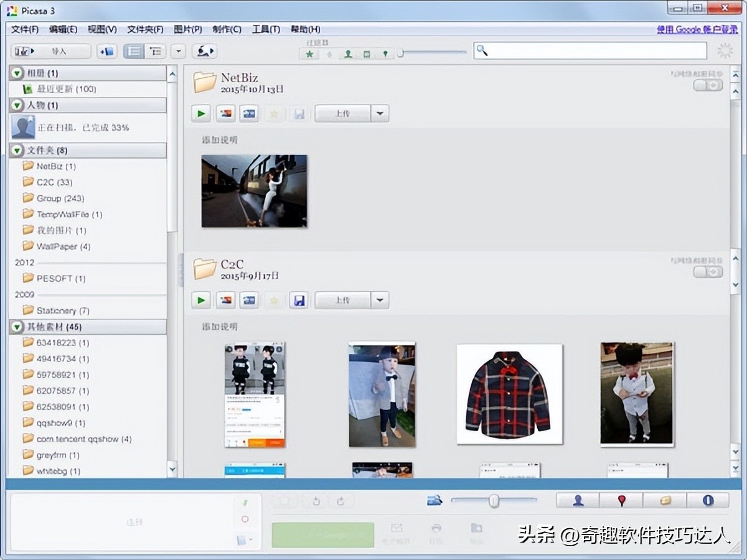Viewport: 747px width, 560px height.
Task: Open the 视图(V) menu
Action: coord(102,29)
